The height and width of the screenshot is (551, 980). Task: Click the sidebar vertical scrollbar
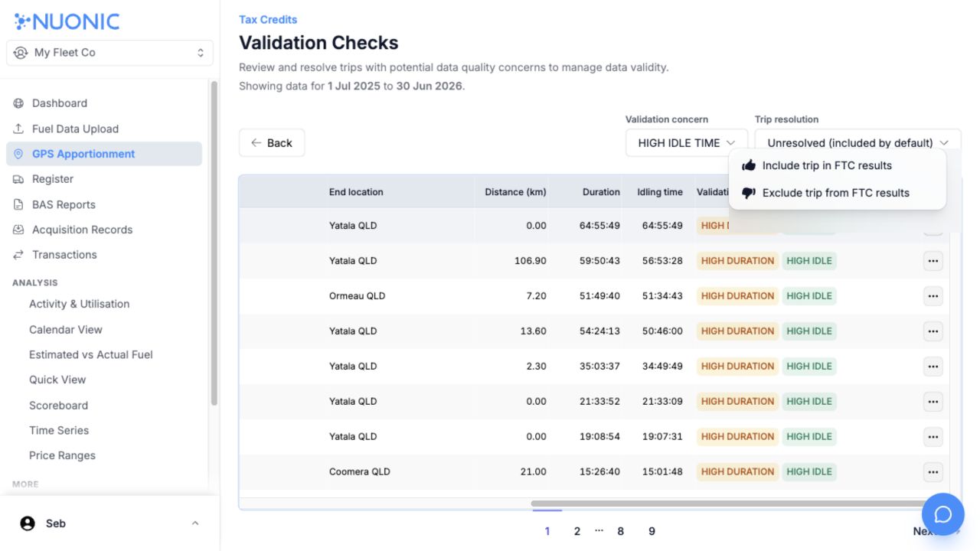coord(214,243)
